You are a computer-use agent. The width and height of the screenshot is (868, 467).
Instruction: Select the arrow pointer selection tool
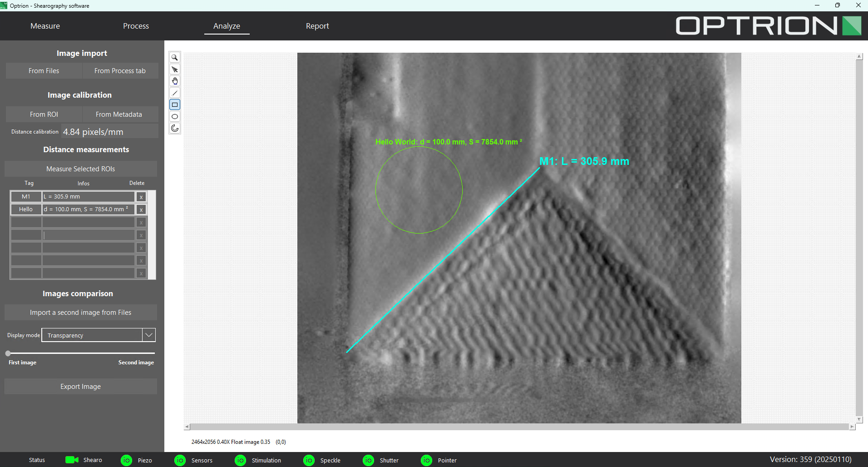175,70
